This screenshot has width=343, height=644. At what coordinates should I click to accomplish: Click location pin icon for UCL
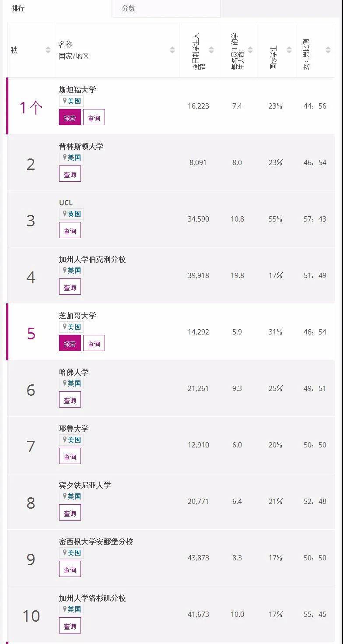coord(65,214)
